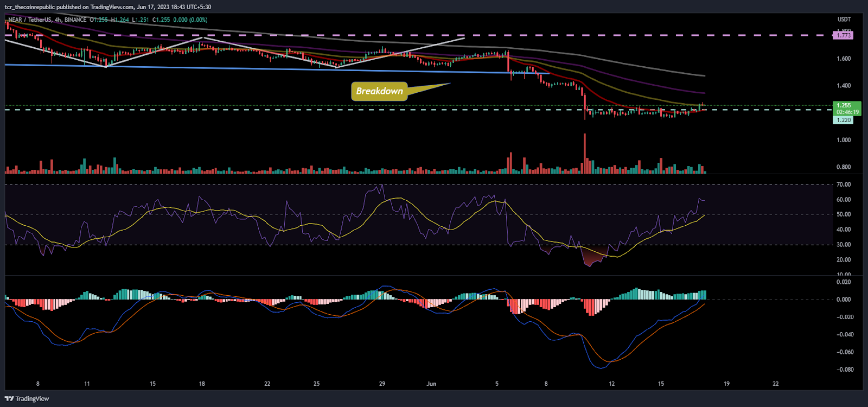The width and height of the screenshot is (868, 407).
Task: Click the 11 date label on time axis
Action: point(87,384)
